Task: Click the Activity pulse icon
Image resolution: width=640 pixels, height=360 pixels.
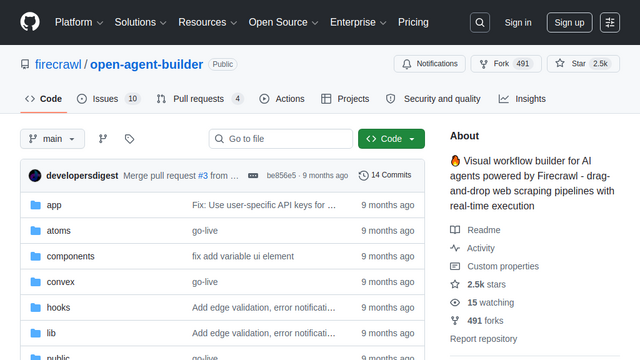Action: [455, 248]
